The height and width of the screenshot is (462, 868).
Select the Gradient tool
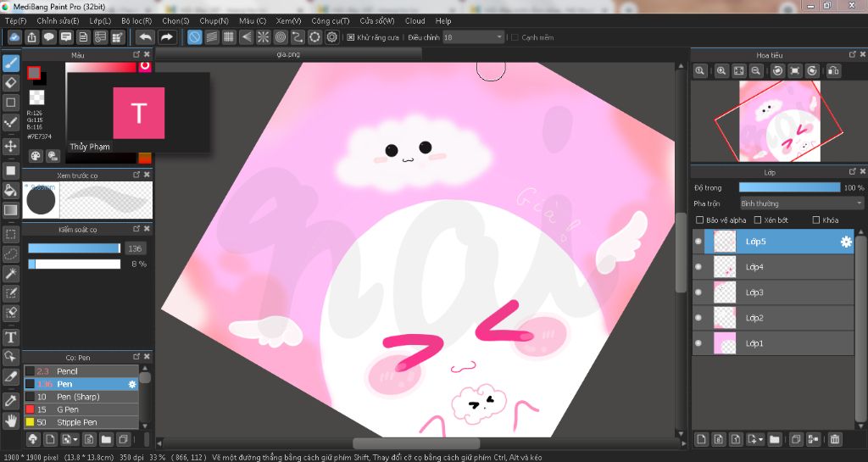click(x=10, y=210)
